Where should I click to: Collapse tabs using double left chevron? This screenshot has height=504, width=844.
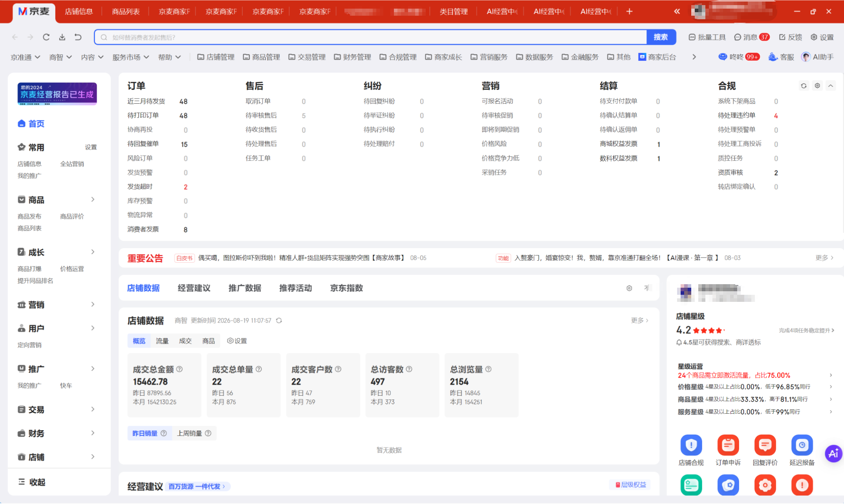tap(677, 11)
